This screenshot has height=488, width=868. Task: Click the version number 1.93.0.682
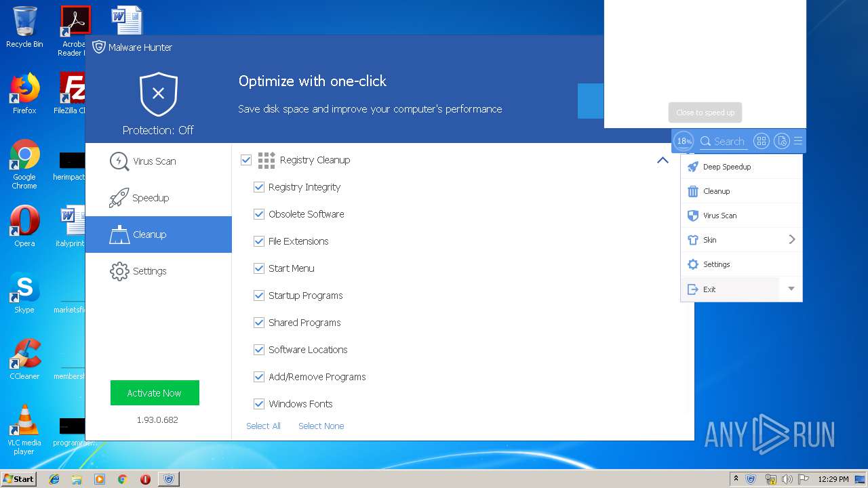coord(157,420)
